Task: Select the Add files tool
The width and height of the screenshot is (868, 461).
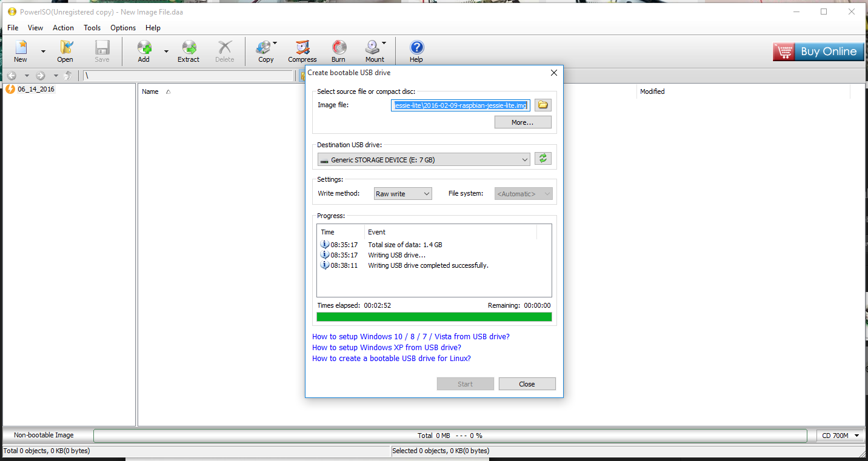Action: (x=144, y=51)
